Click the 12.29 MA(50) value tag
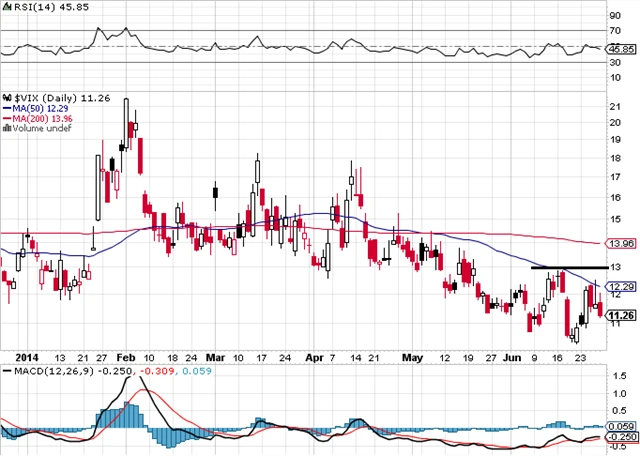This screenshot has height=456, width=640. pyautogui.click(x=622, y=286)
